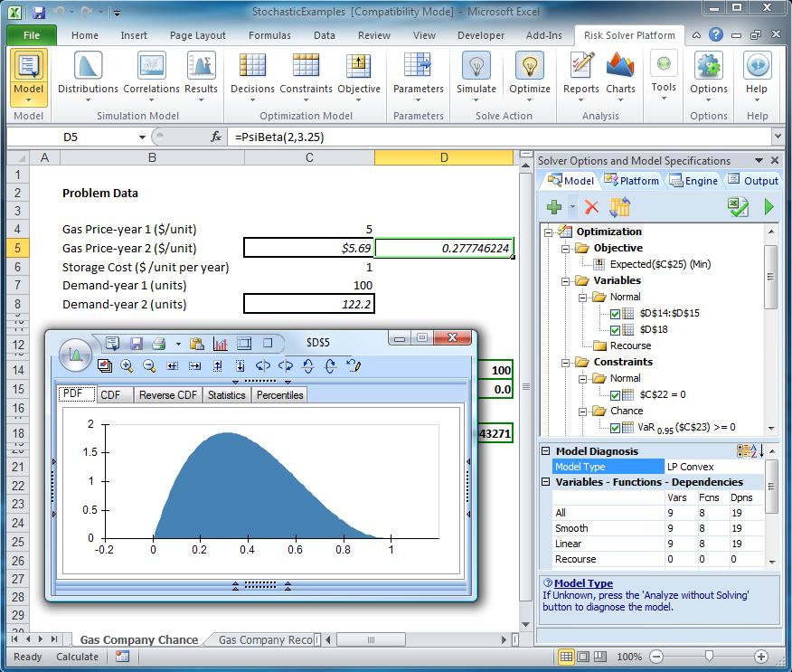Toggle the $D$18 variable checkbox

(x=616, y=330)
